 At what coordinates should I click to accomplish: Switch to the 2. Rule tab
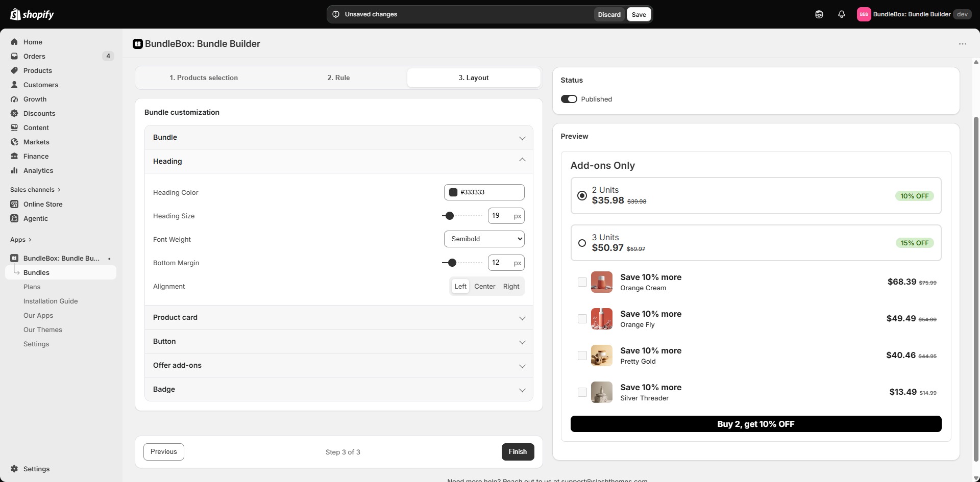coord(338,78)
